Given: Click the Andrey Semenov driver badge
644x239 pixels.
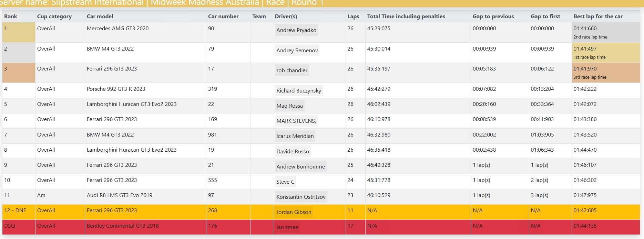Looking at the screenshot, I should tap(297, 51).
